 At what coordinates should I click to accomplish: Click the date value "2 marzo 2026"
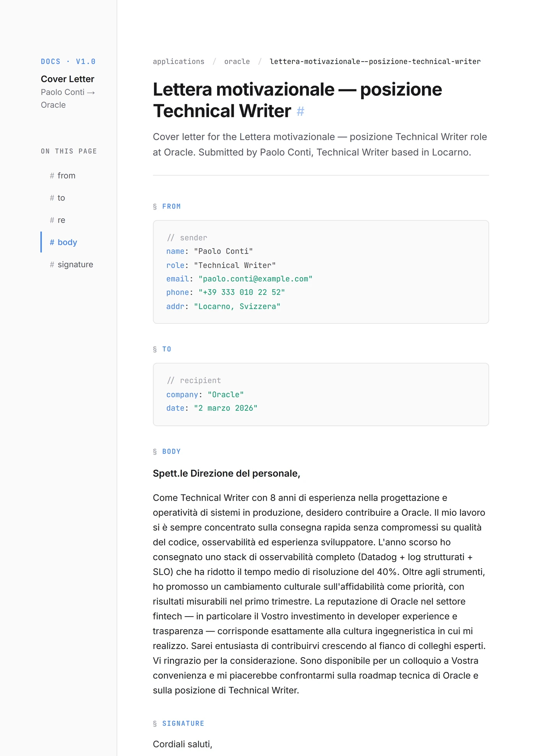[226, 408]
